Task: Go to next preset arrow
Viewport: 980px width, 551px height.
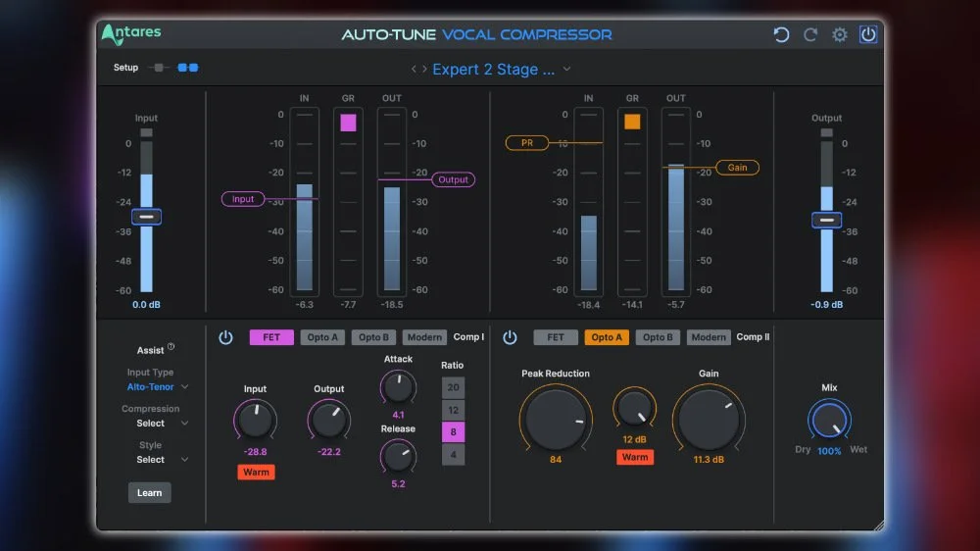Action: (424, 69)
